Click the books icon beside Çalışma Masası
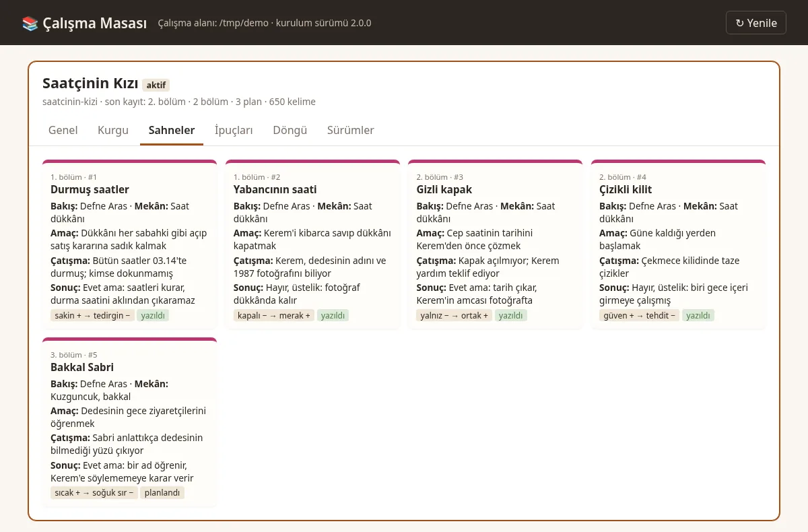Viewport: 808px width, 532px height. tap(30, 23)
